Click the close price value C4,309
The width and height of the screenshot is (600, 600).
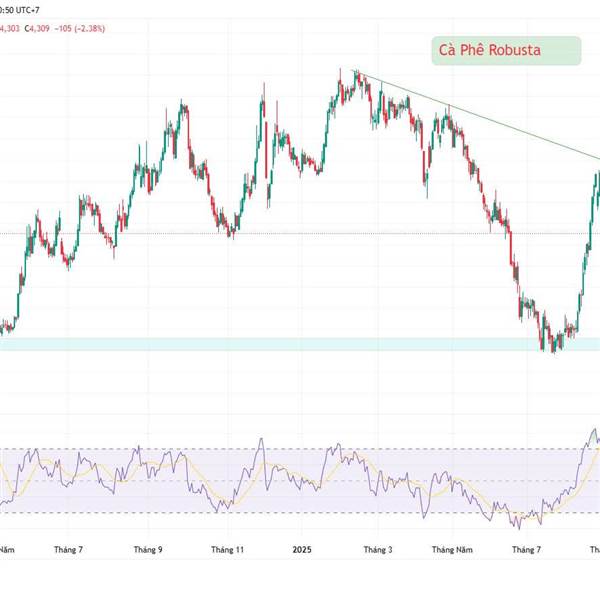[37, 28]
